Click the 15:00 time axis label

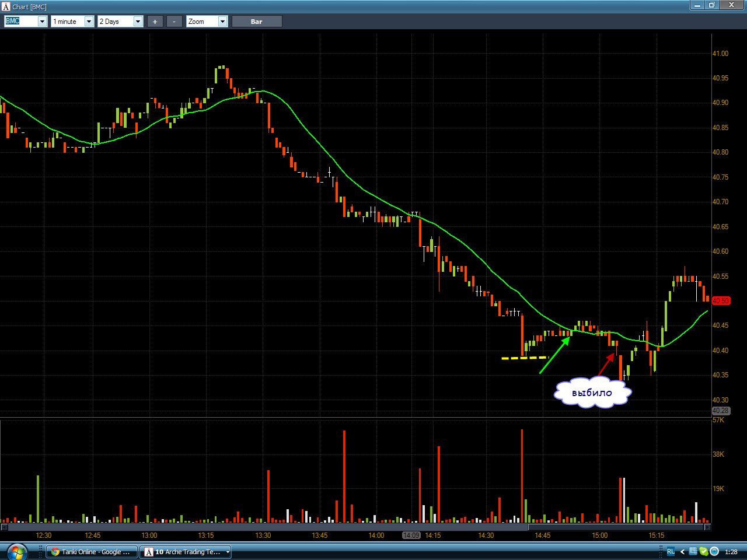pyautogui.click(x=599, y=535)
